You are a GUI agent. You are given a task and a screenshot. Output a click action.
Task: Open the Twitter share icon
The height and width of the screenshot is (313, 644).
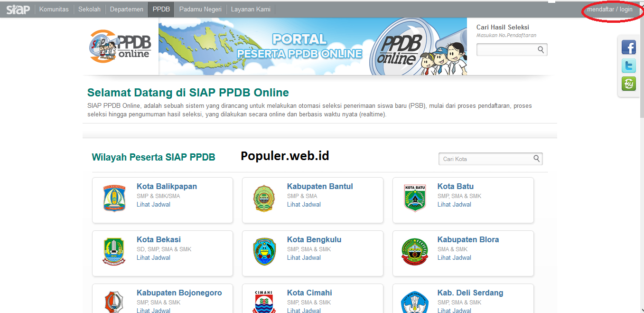pyautogui.click(x=629, y=66)
